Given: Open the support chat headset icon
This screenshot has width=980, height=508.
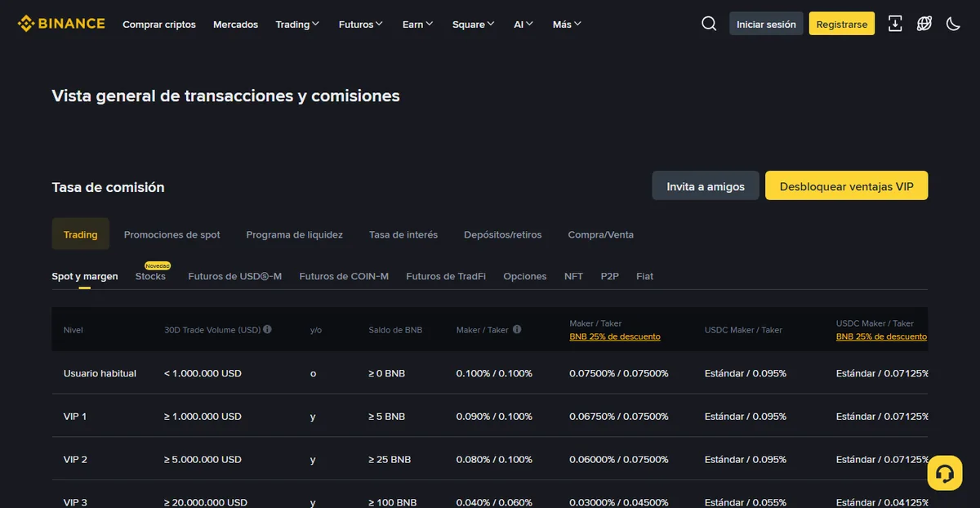Looking at the screenshot, I should [945, 473].
